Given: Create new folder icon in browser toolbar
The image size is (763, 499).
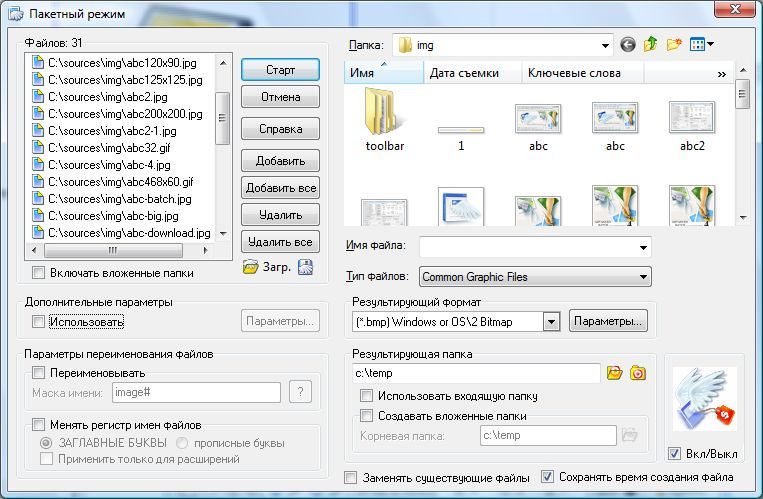Looking at the screenshot, I should (x=674, y=44).
